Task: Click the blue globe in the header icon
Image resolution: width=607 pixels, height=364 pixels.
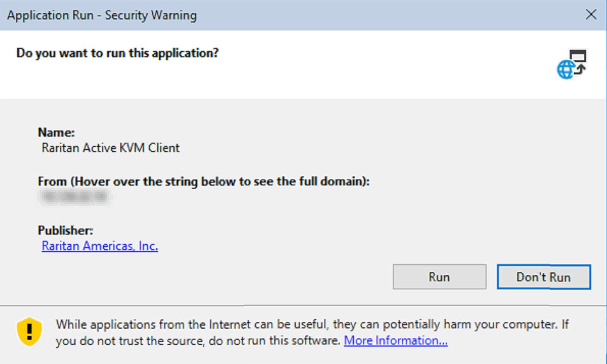Action: 565,70
